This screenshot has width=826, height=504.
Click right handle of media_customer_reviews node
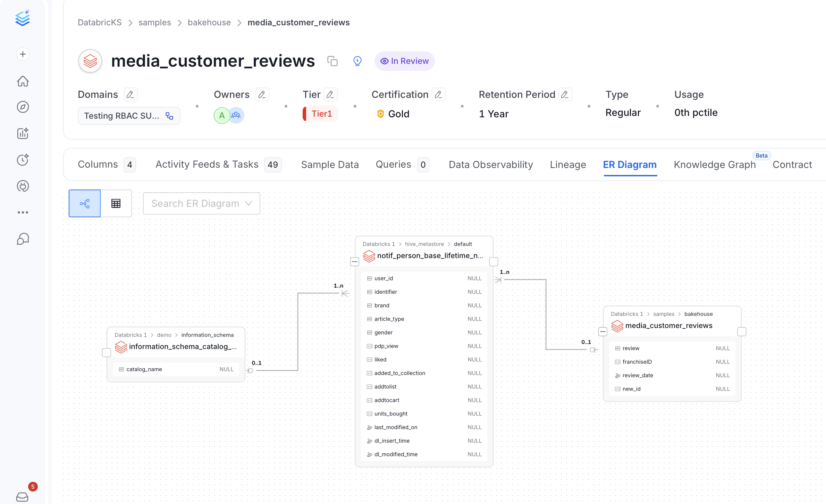tap(742, 331)
